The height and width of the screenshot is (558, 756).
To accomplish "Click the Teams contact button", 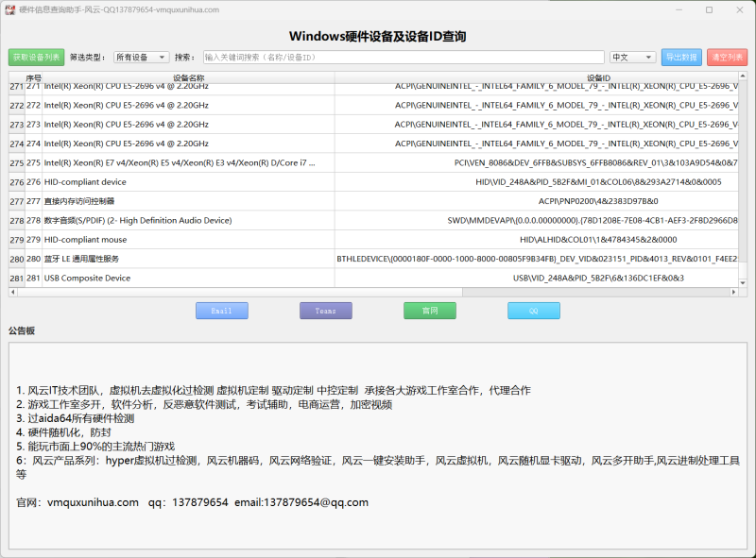I will (x=325, y=310).
